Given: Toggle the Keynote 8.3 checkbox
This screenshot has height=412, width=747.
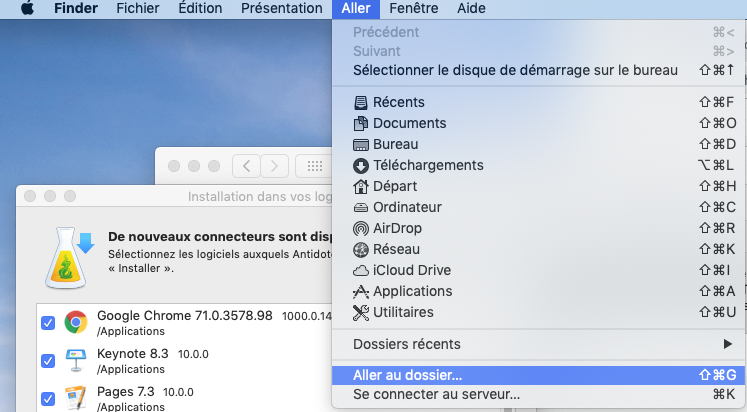Looking at the screenshot, I should (48, 360).
